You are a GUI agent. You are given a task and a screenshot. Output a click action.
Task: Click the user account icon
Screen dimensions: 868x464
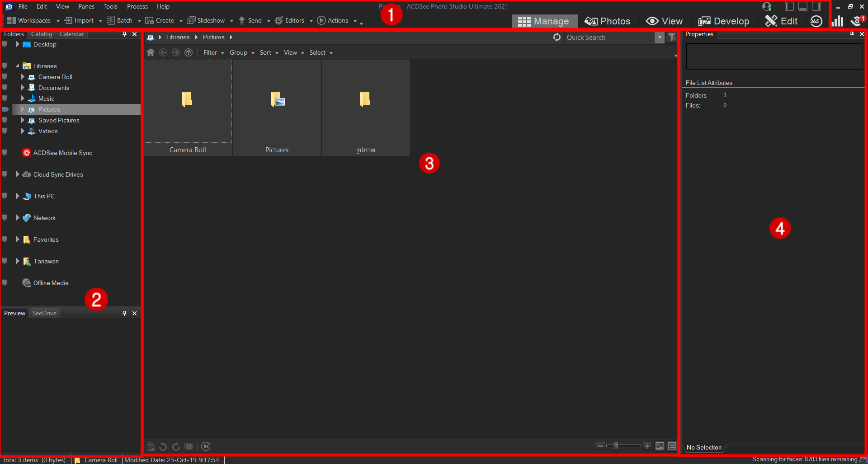click(x=767, y=6)
